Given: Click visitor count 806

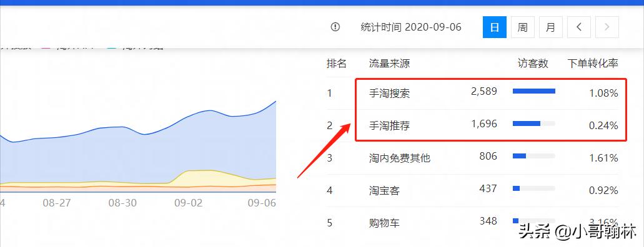Looking at the screenshot, I should 488,156.
